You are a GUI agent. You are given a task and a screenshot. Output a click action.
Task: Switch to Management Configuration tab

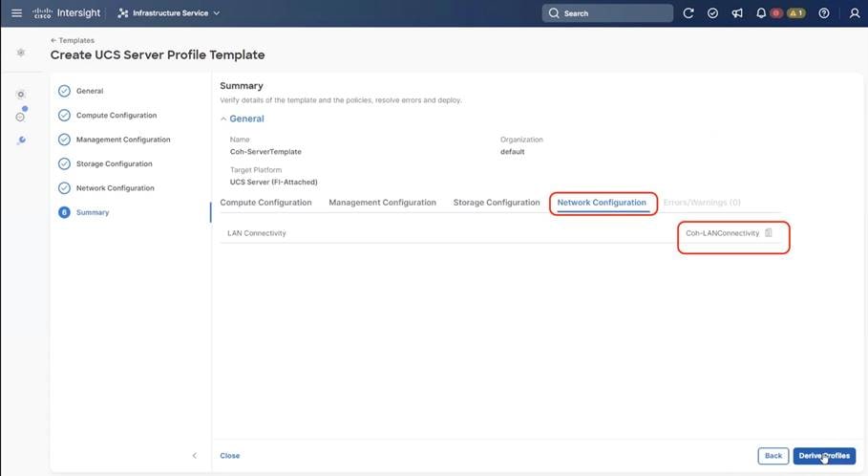383,203
